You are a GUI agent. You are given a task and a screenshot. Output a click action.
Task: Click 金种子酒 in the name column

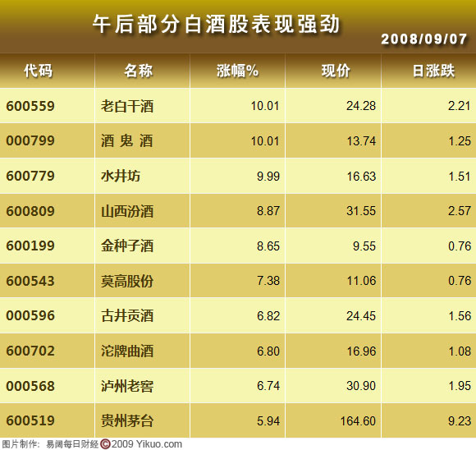pyautogui.click(x=127, y=246)
